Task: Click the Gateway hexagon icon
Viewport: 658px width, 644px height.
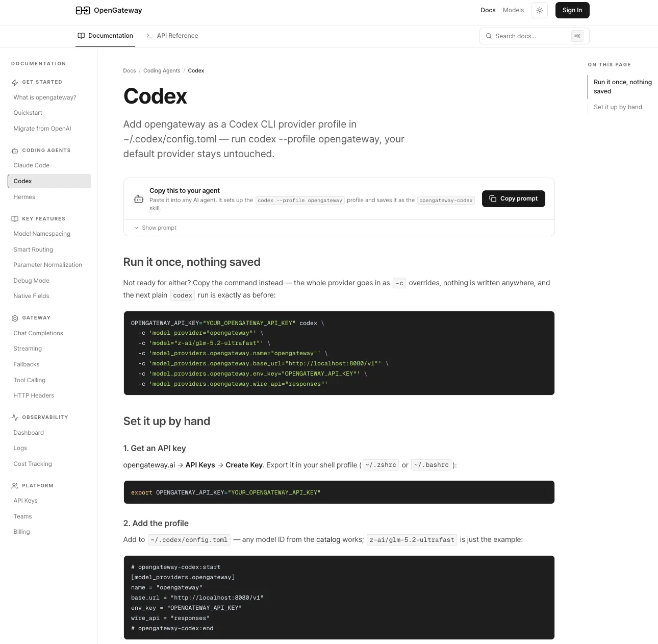Action: pos(15,318)
